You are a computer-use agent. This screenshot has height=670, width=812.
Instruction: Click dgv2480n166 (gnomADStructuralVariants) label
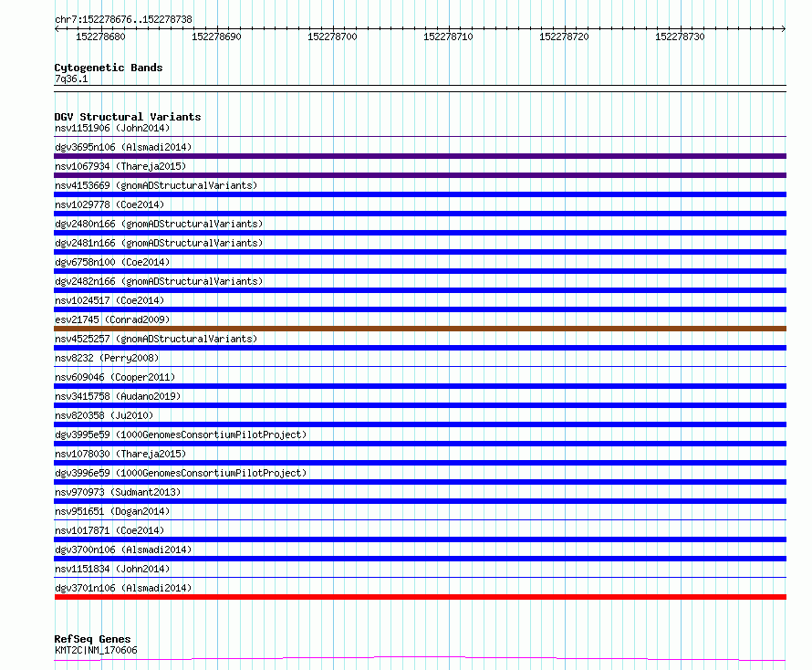[159, 224]
